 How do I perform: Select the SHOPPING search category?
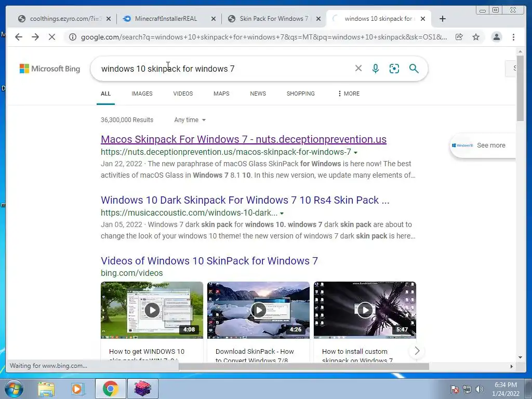tap(301, 94)
